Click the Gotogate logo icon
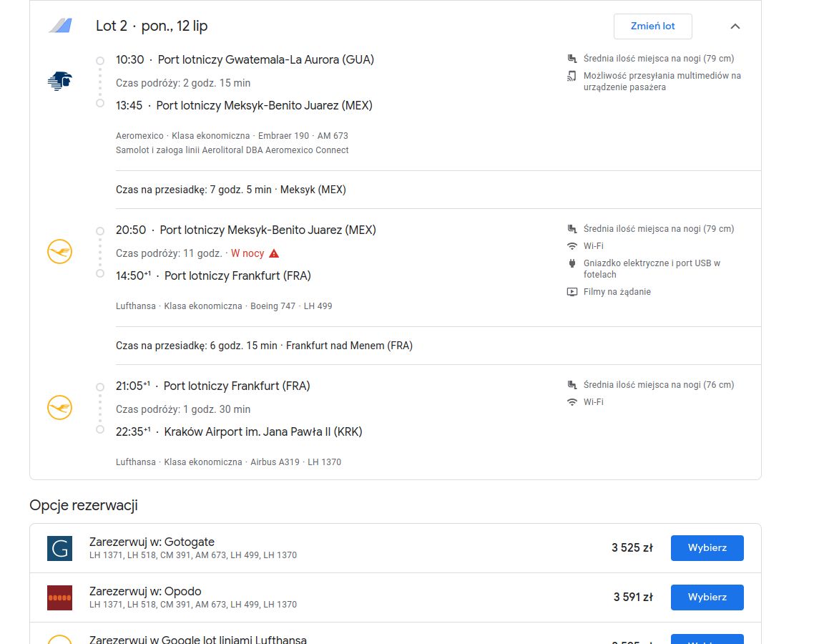The width and height of the screenshot is (819, 644). coord(59,548)
